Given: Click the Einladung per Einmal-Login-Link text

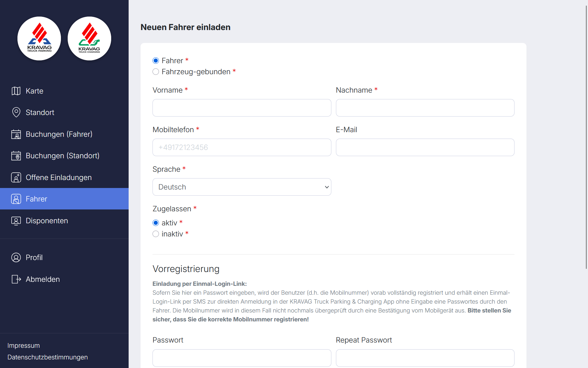Looking at the screenshot, I should pyautogui.click(x=200, y=284).
